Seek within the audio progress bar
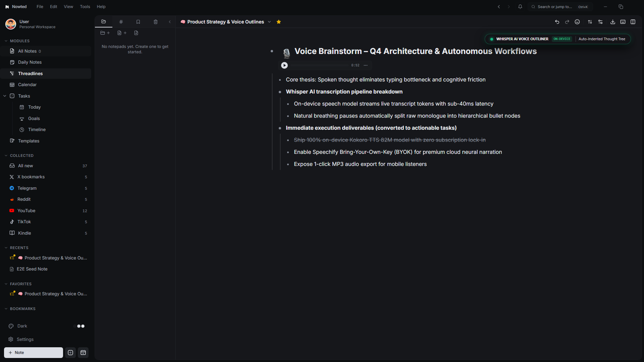The width and height of the screenshot is (644, 362). (x=319, y=65)
